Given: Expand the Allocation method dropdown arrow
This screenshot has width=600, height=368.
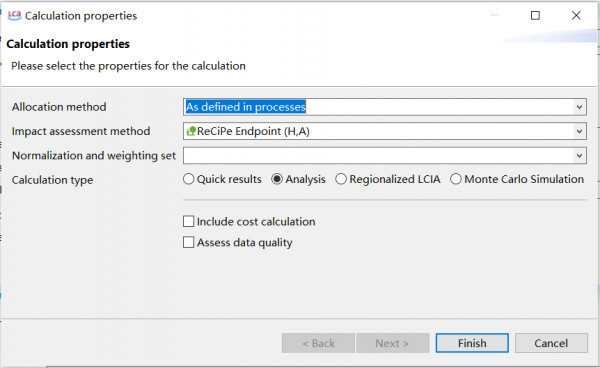Looking at the screenshot, I should click(579, 107).
